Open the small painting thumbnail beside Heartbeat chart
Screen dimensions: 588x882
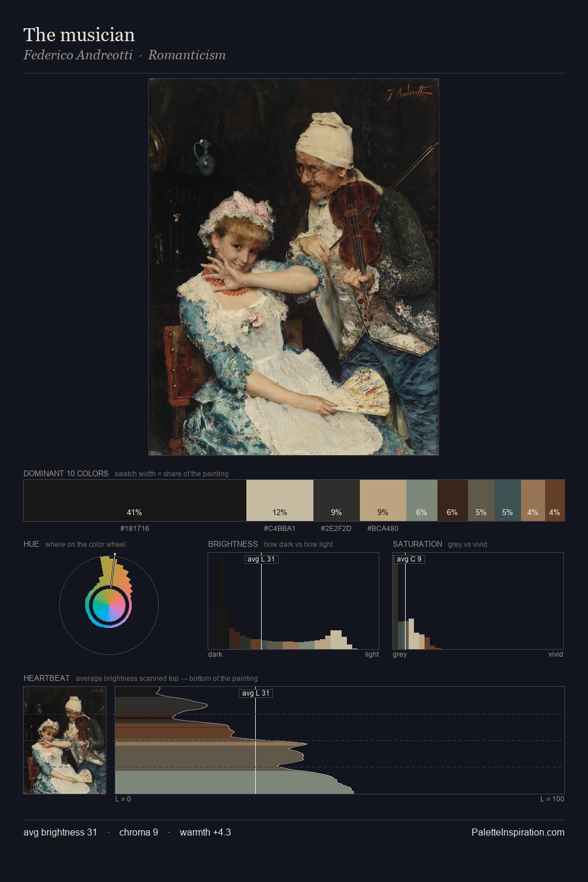pos(65,740)
